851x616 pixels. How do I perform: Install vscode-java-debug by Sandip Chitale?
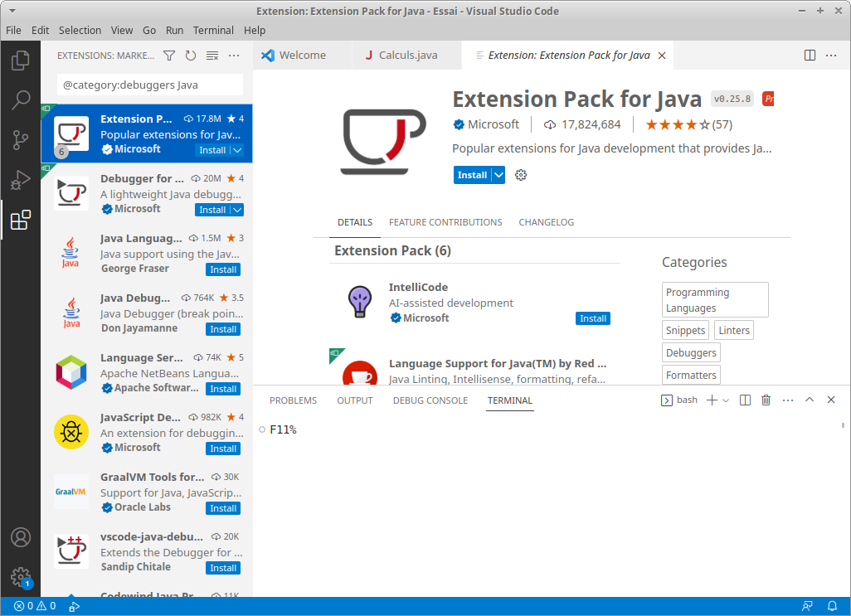[223, 568]
